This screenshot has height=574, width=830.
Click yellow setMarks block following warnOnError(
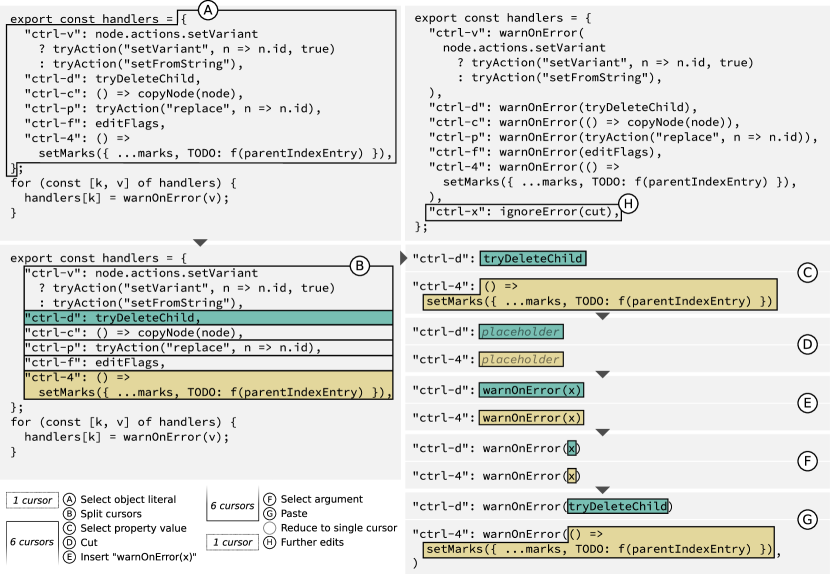coord(599,542)
